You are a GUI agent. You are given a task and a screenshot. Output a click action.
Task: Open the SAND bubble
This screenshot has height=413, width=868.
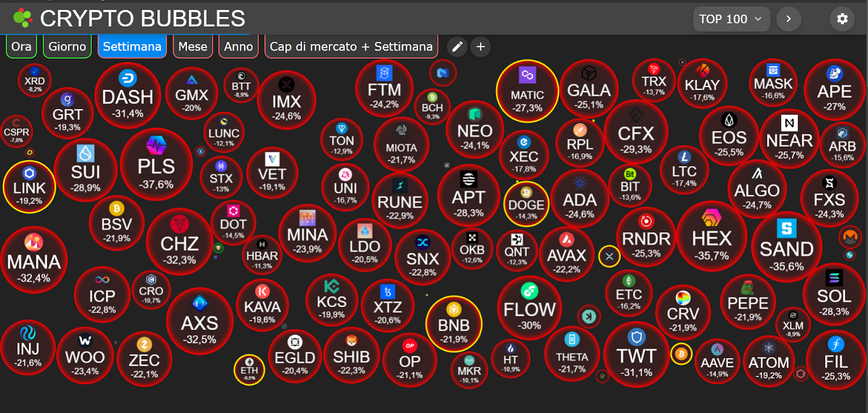787,246
